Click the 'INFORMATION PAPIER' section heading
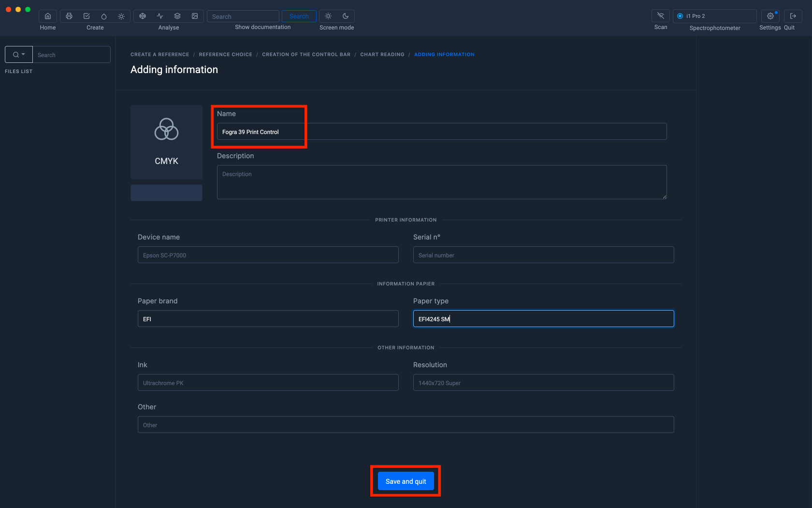 pyautogui.click(x=406, y=284)
